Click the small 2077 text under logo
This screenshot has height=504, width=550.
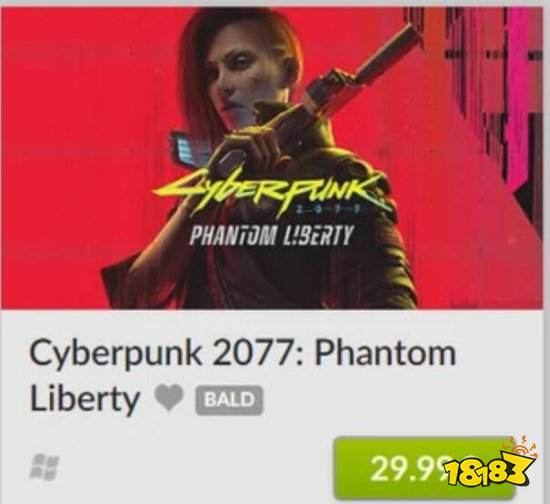330,210
